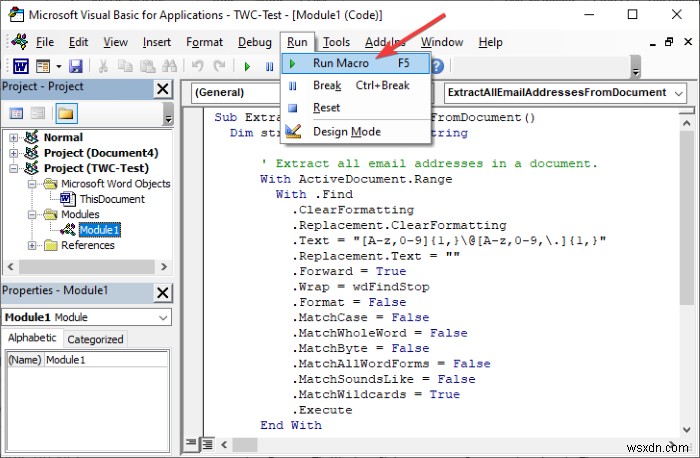Click the code window scroll up arrow

(x=687, y=123)
